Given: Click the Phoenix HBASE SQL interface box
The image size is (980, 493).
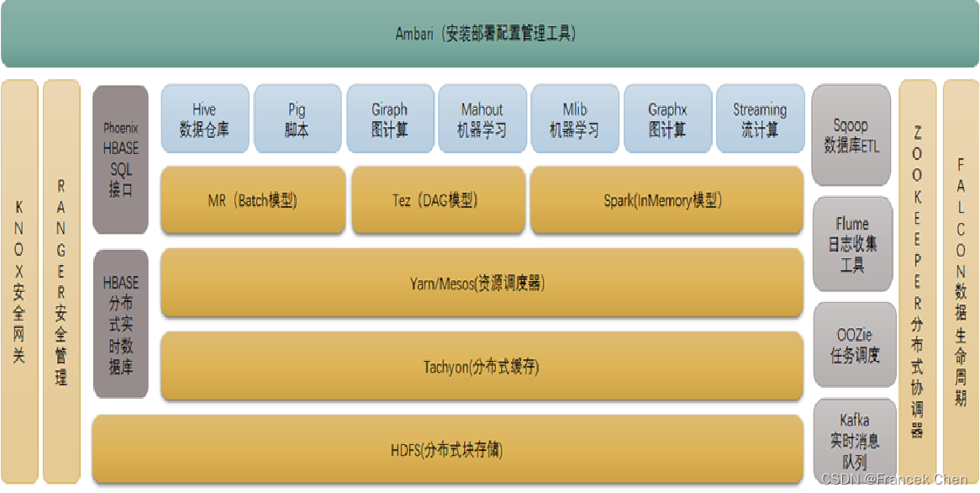Looking at the screenshot, I should (x=121, y=160).
